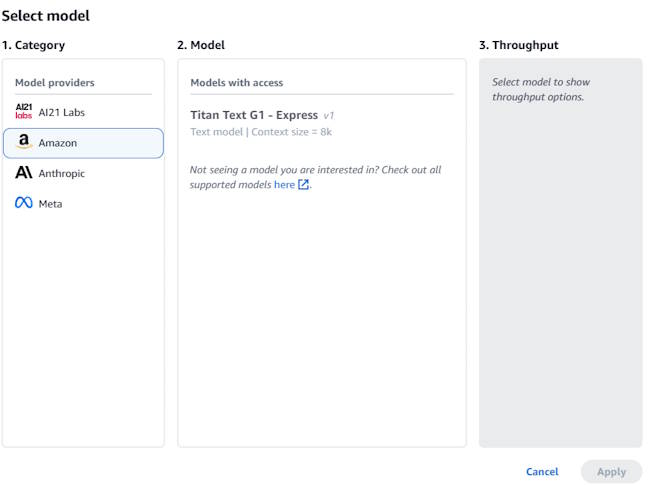Open the 'here' supported models link

point(284,185)
